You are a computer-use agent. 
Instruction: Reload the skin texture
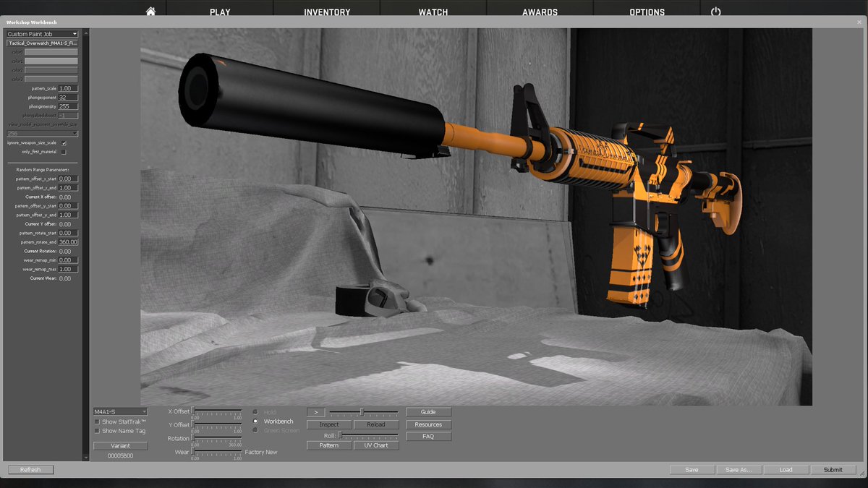pyautogui.click(x=377, y=424)
